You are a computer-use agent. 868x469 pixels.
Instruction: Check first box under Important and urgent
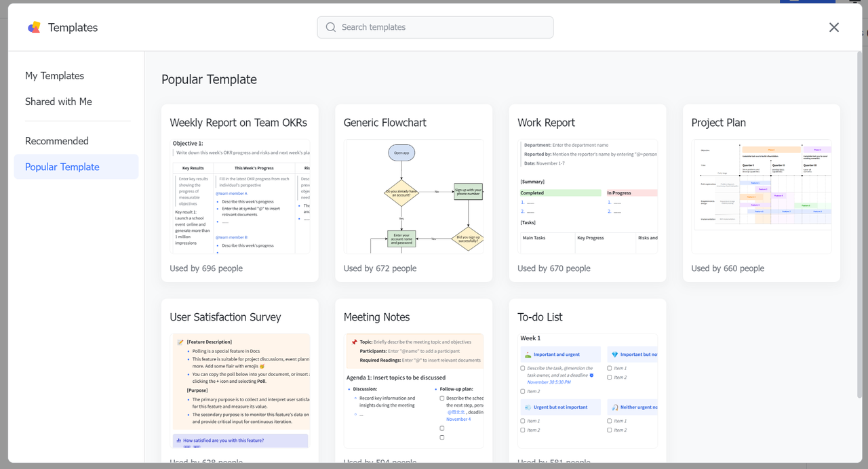[x=523, y=369]
